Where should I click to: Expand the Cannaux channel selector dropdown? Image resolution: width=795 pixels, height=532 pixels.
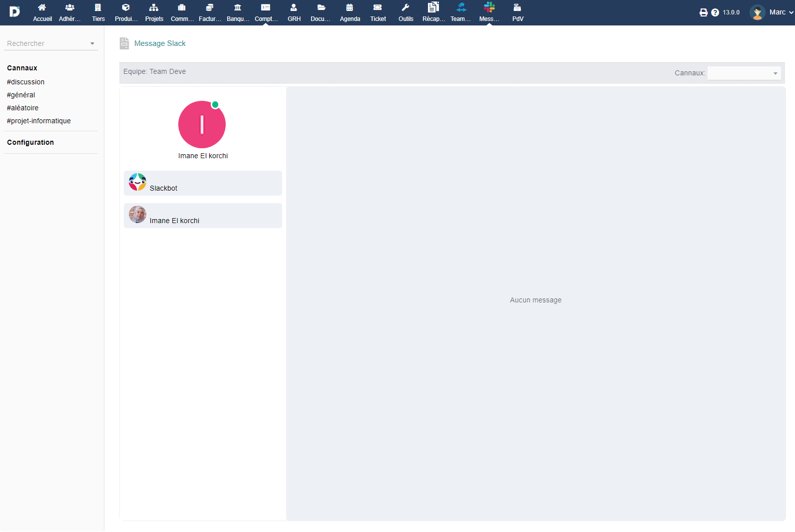point(744,73)
